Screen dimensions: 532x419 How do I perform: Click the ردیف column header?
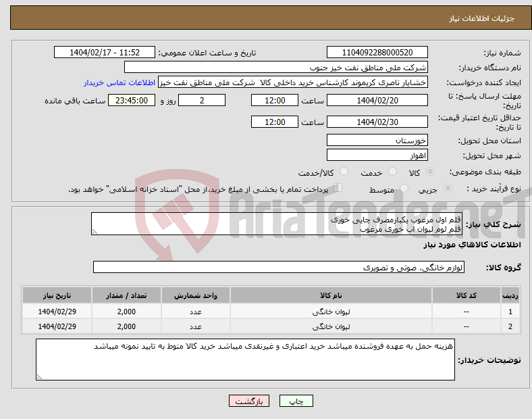pyautogui.click(x=510, y=295)
